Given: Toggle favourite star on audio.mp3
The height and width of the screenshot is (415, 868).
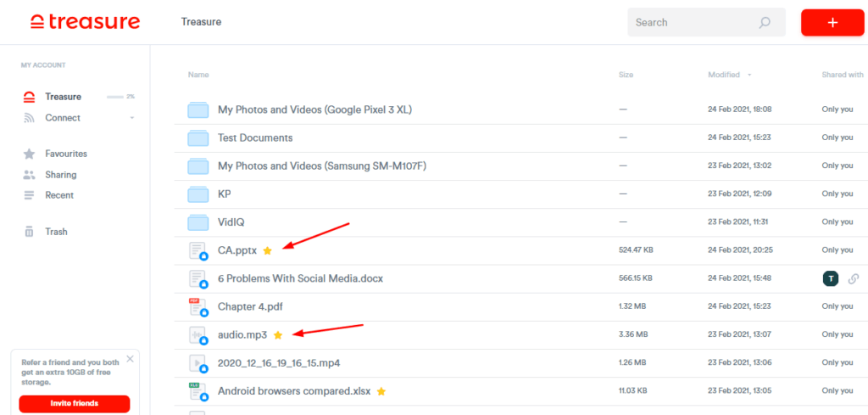Looking at the screenshot, I should (277, 335).
